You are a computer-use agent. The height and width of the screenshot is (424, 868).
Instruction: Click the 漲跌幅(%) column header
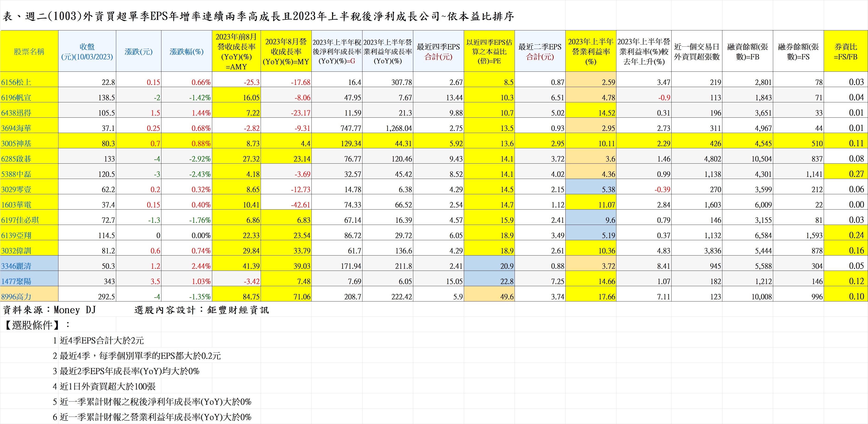(x=186, y=52)
